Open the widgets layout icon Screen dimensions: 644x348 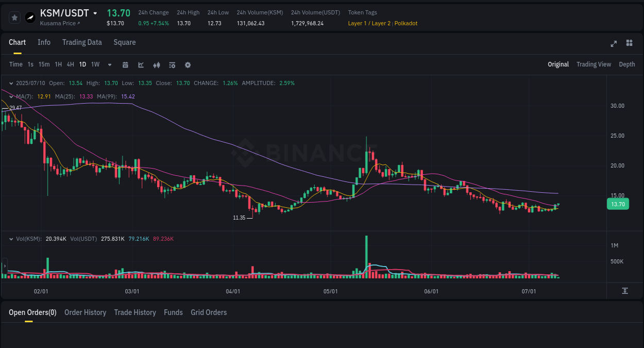pyautogui.click(x=629, y=44)
